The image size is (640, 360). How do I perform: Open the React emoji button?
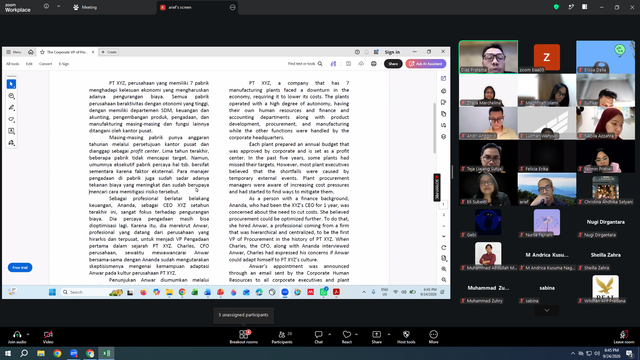(347, 337)
